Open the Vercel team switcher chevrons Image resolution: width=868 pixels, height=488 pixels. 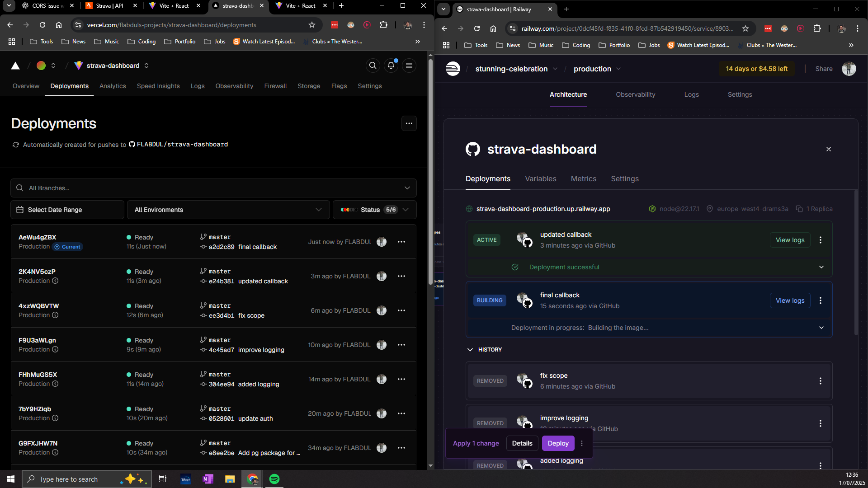(53, 66)
